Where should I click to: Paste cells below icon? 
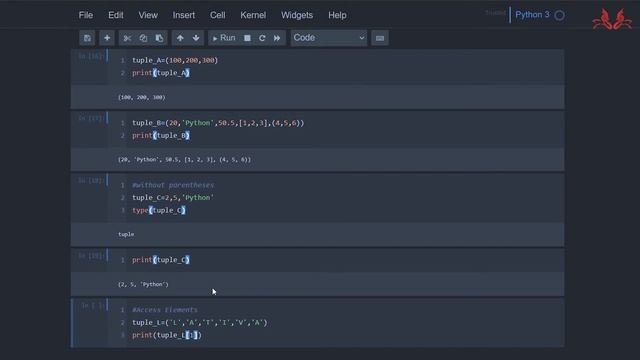pos(159,38)
